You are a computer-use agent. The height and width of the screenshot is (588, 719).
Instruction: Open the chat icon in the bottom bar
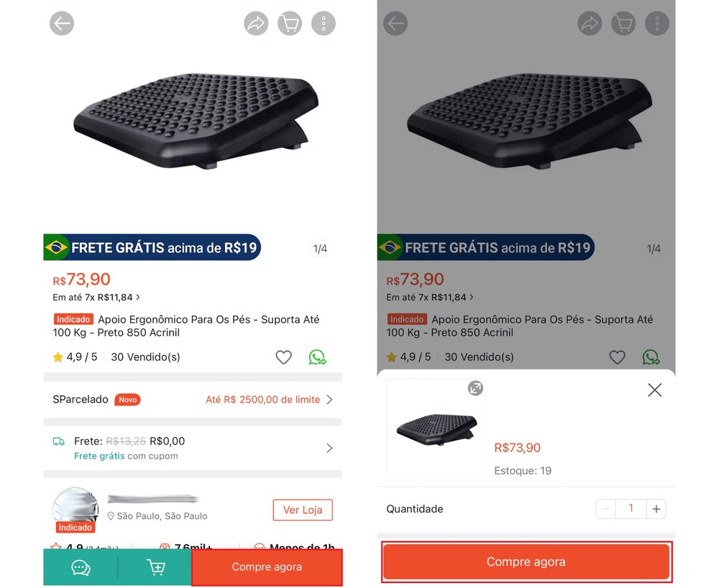coord(81,567)
